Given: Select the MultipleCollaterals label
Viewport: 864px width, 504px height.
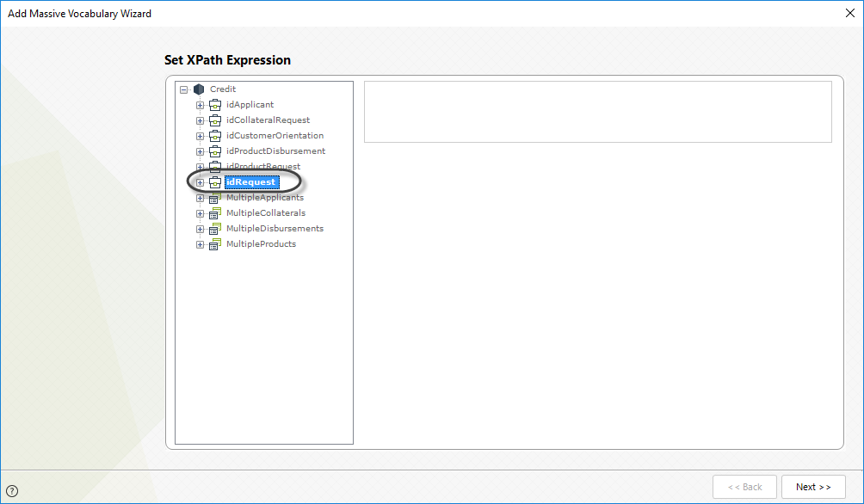Looking at the screenshot, I should point(266,212).
